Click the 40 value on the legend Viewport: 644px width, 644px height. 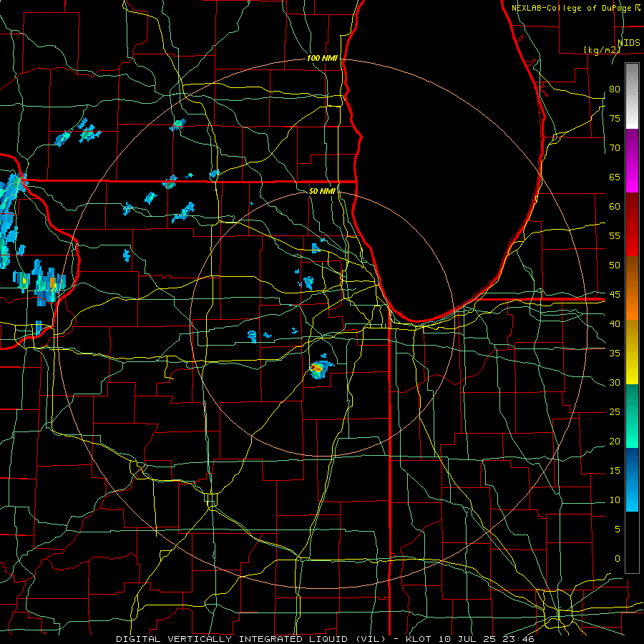615,323
